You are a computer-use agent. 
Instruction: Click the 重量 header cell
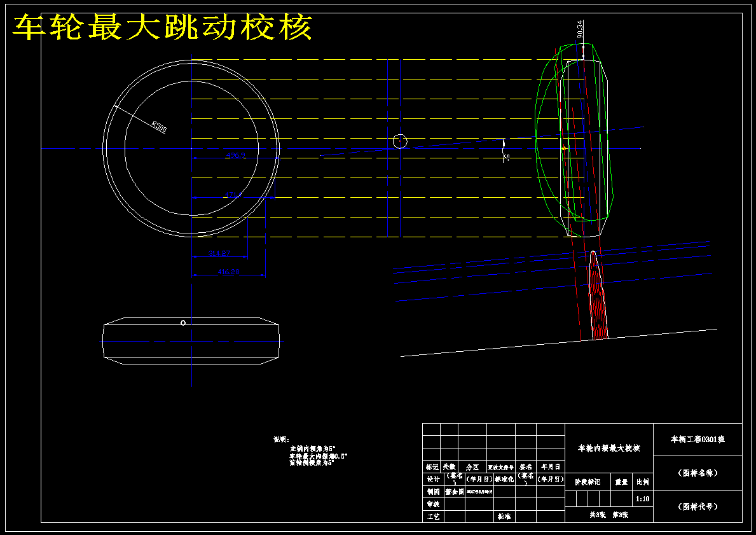pyautogui.click(x=621, y=482)
